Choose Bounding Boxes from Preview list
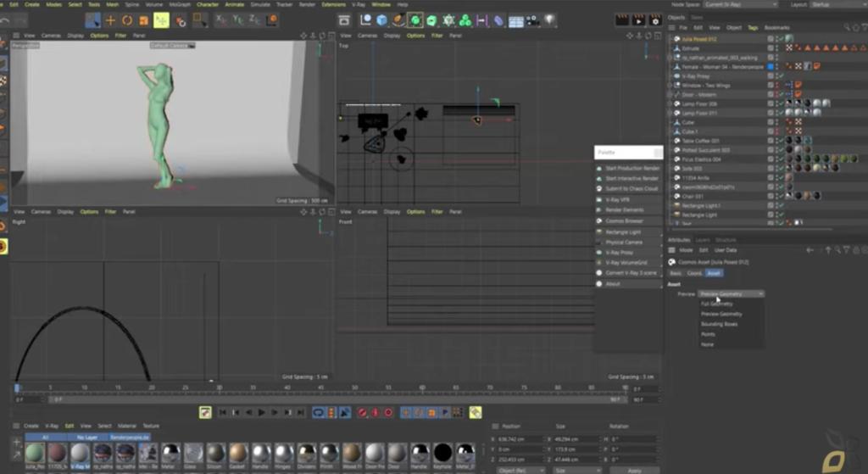Image resolution: width=868 pixels, height=474 pixels. coord(719,324)
